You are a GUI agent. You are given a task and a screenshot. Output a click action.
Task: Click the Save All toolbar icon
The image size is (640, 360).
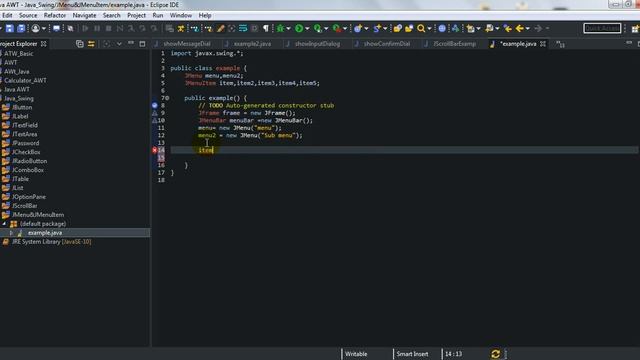[21, 28]
